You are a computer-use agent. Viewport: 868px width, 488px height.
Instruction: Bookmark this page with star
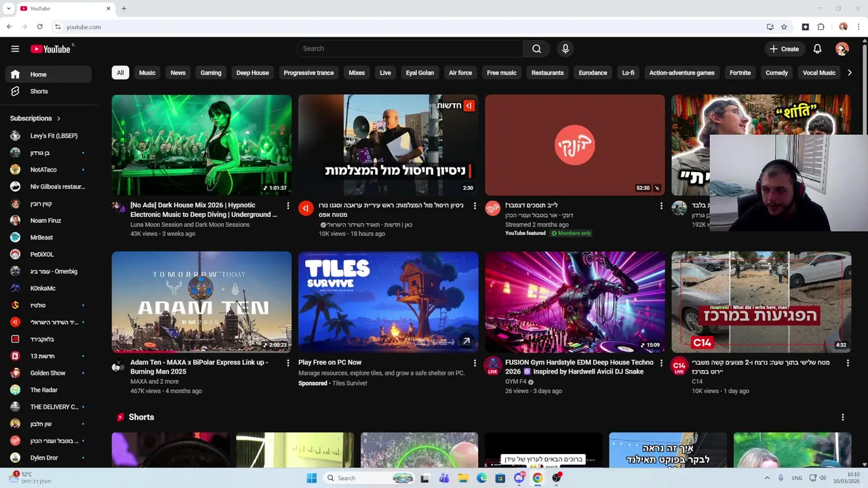pyautogui.click(x=784, y=27)
